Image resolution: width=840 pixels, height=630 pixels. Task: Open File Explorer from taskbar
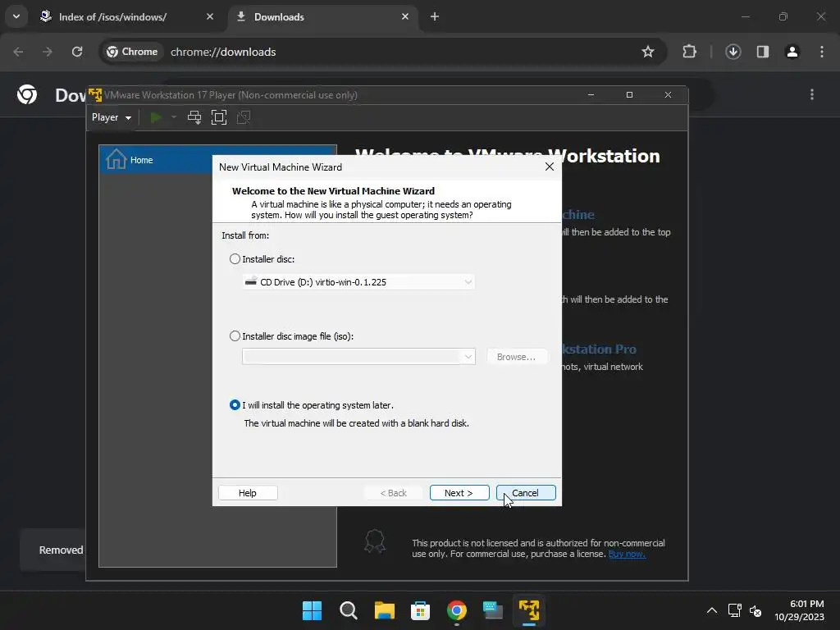click(385, 610)
